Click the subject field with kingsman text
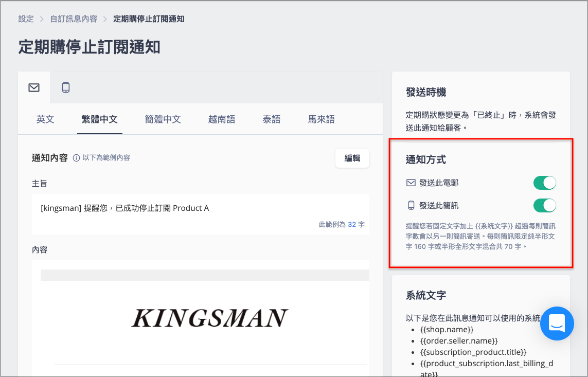Image resolution: width=588 pixels, height=377 pixels. point(200,214)
